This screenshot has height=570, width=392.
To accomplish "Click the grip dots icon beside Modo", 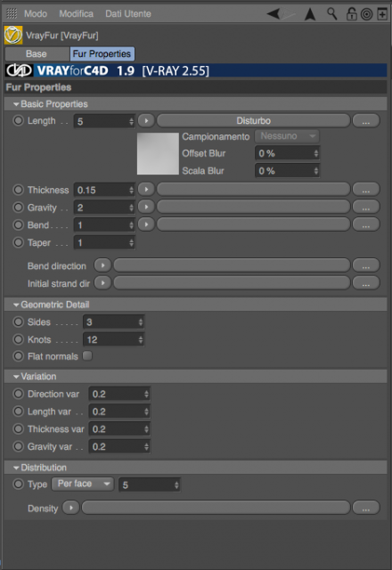I will pyautogui.click(x=12, y=14).
